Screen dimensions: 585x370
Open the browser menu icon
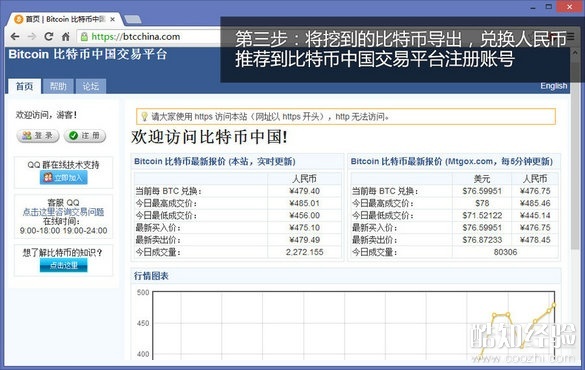click(570, 37)
